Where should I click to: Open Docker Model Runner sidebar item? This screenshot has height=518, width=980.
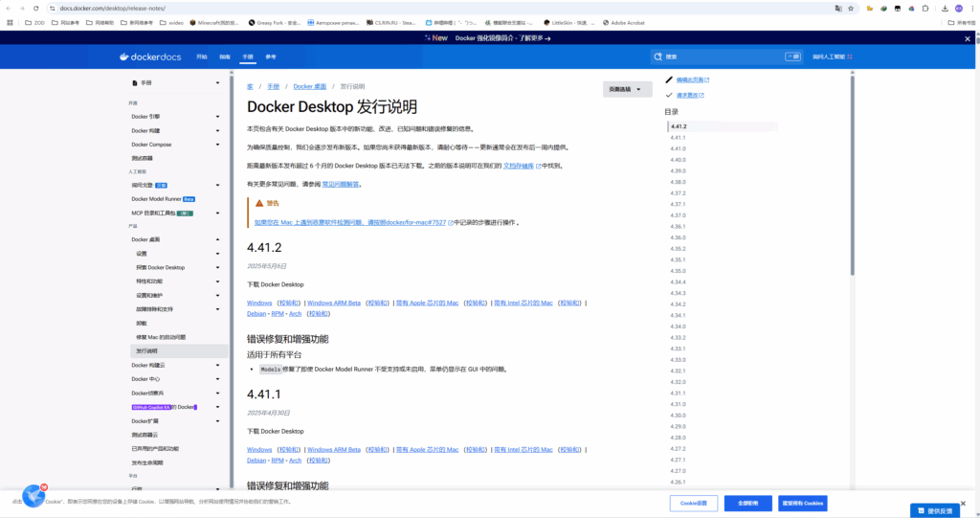pyautogui.click(x=163, y=199)
